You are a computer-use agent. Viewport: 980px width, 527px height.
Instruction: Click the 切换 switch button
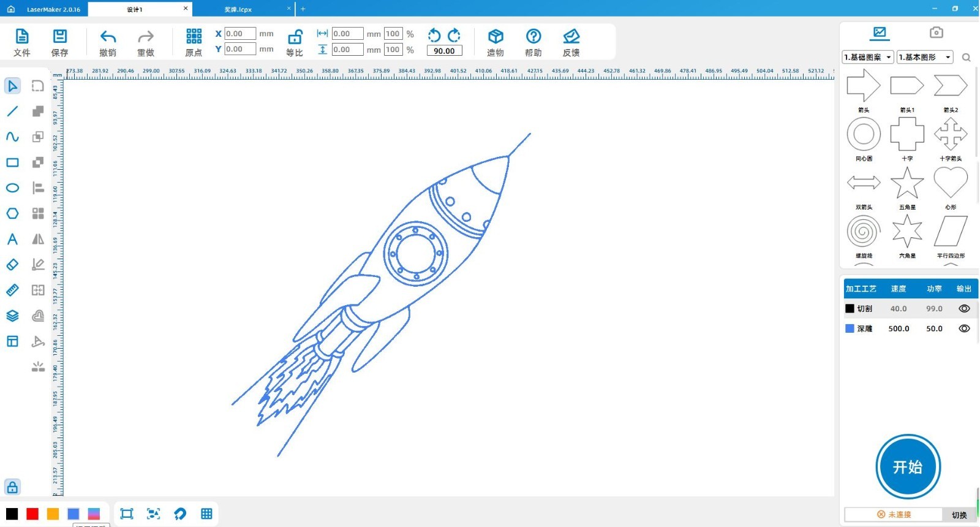(959, 515)
